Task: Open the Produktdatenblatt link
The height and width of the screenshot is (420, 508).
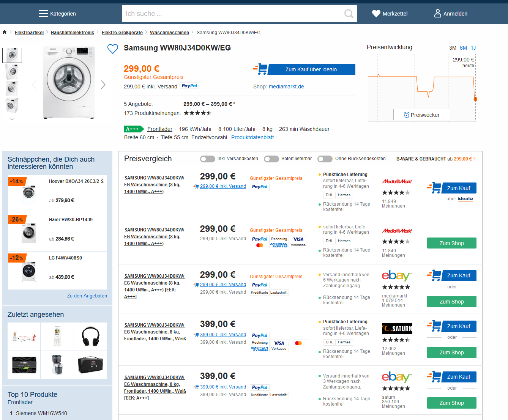Action: [252, 137]
